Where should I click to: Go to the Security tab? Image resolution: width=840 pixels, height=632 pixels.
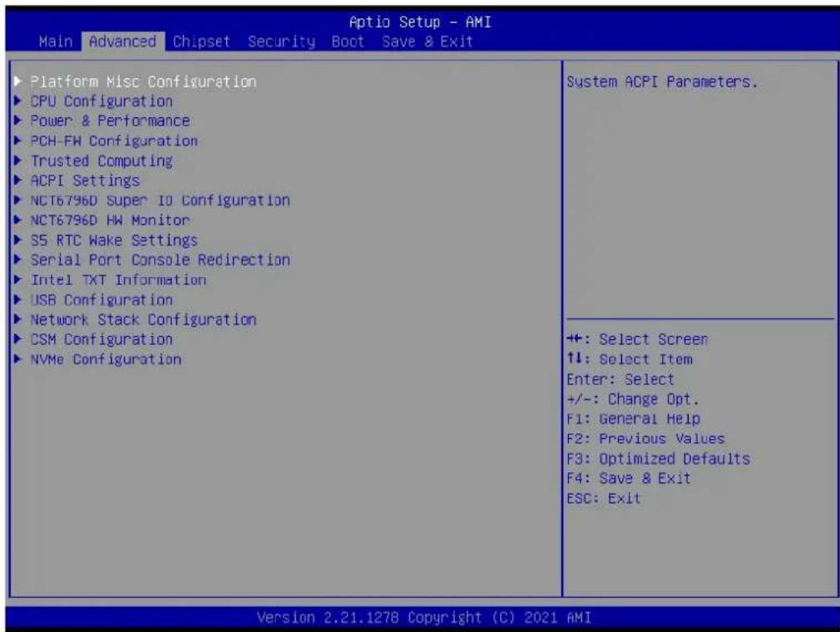point(281,42)
